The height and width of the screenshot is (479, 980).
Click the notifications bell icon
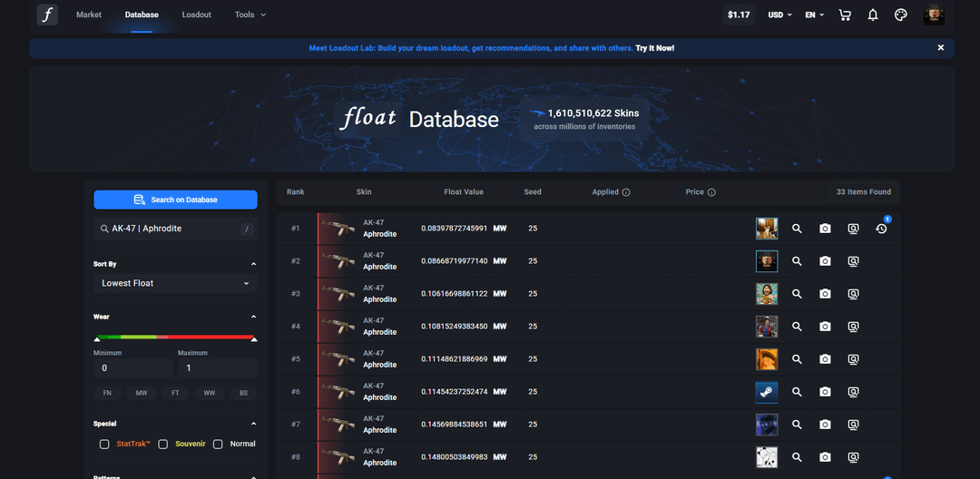(873, 15)
